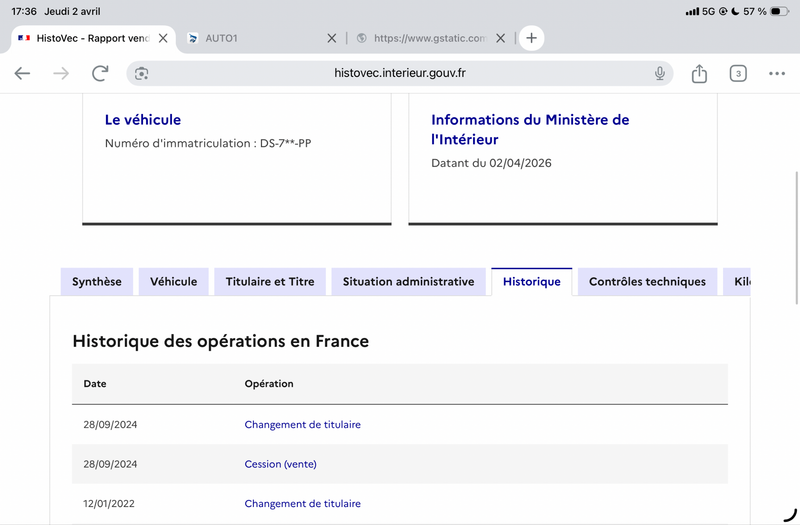
Task: Switch to Titulaire et Titre tab
Action: 270,282
